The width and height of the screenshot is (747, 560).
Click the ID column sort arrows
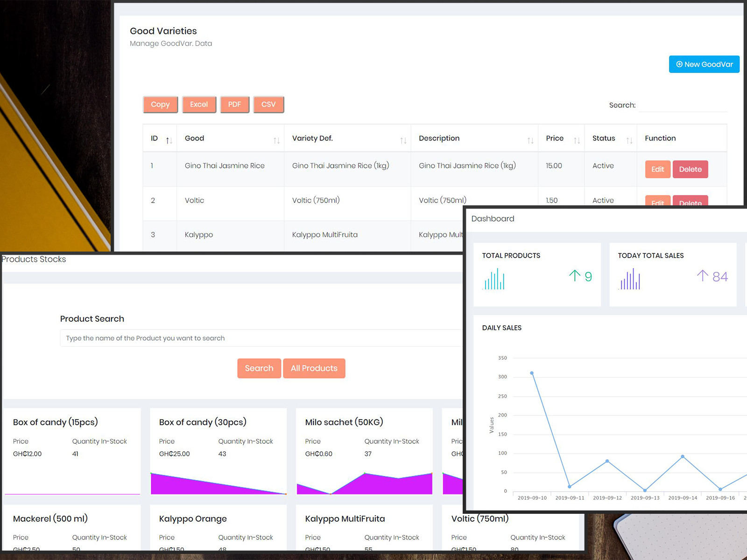coord(169,140)
